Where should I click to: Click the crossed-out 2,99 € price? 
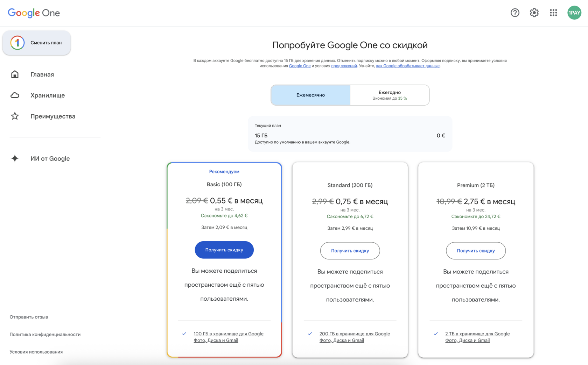click(x=323, y=202)
